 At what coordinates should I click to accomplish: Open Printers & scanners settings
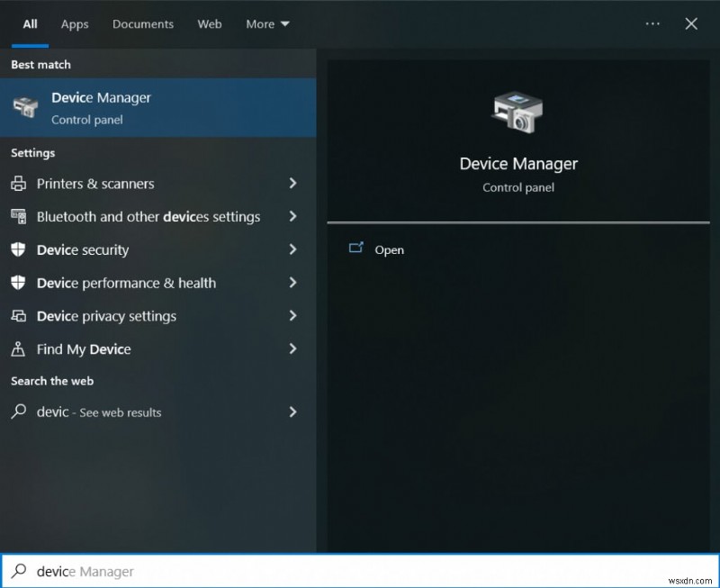[158, 184]
